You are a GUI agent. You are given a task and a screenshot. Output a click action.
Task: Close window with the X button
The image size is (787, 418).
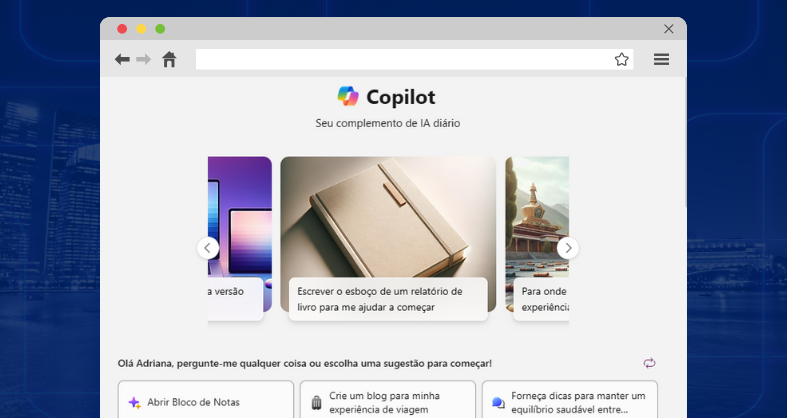[x=669, y=29]
